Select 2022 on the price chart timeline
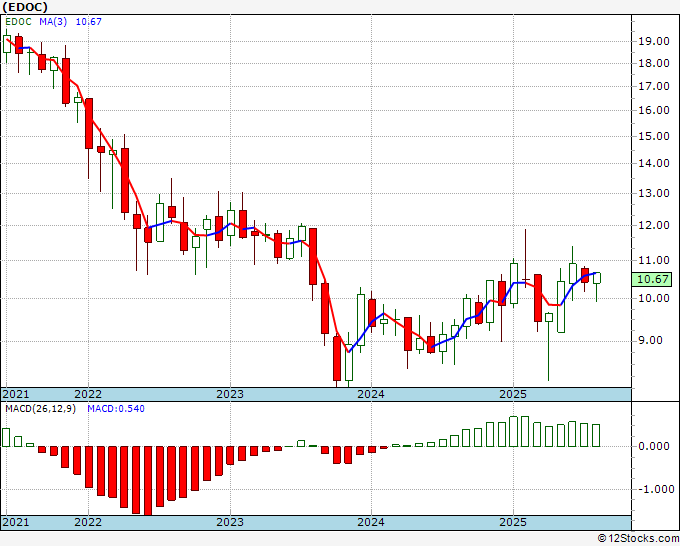The width and height of the screenshot is (680, 546). click(x=88, y=394)
